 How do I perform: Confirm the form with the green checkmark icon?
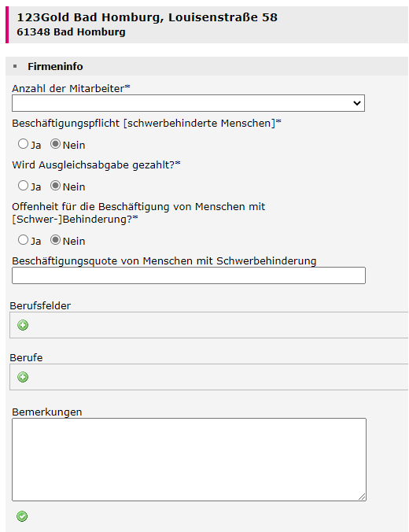22,516
